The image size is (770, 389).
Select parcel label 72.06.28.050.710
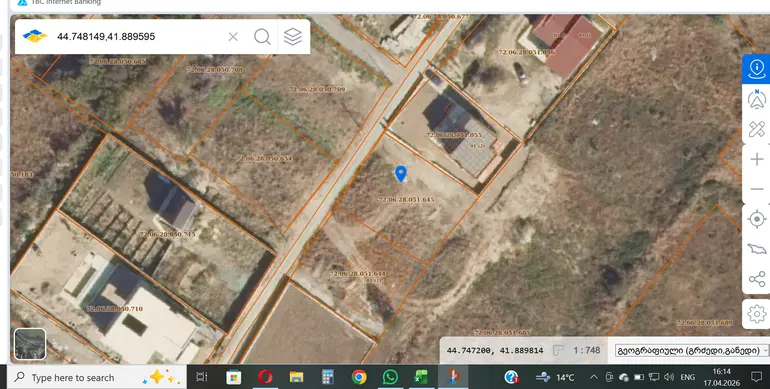click(x=114, y=308)
